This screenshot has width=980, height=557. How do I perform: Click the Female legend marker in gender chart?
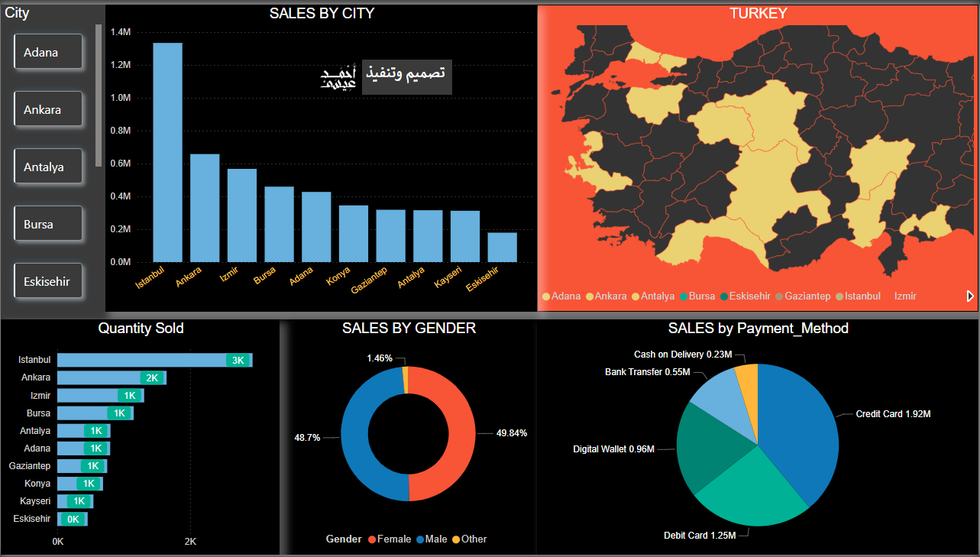(x=372, y=539)
